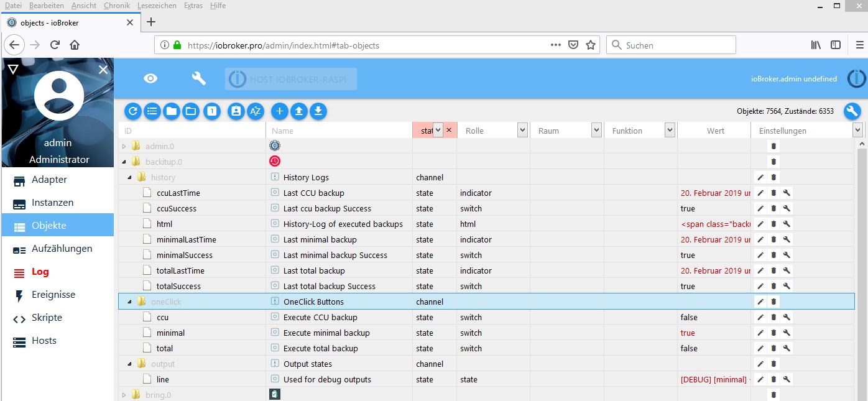Open the Funktion filter dropdown
The width and height of the screenshot is (868, 401).
pyautogui.click(x=670, y=130)
